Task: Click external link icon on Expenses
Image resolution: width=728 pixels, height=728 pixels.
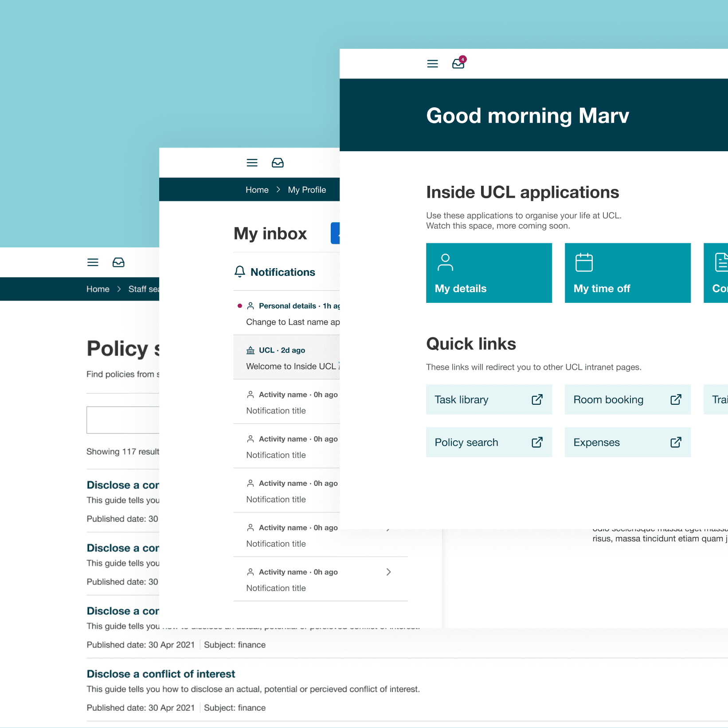Action: pyautogui.click(x=676, y=442)
